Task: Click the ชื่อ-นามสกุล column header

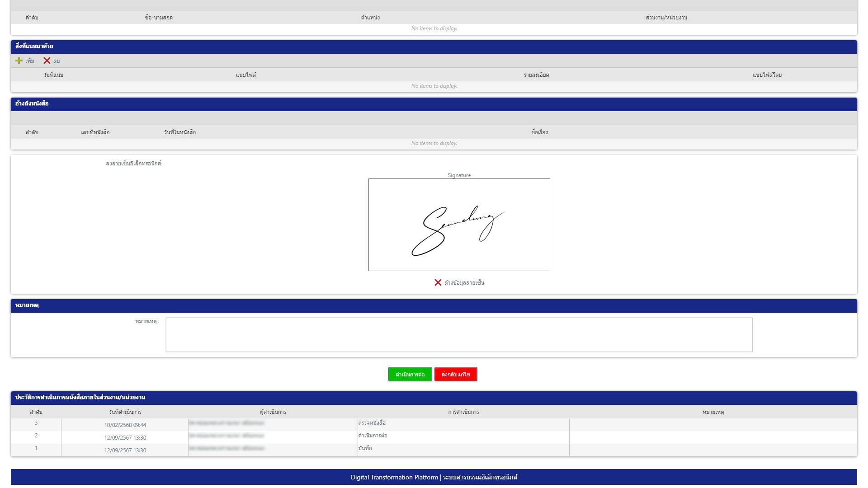Action: click(x=159, y=18)
